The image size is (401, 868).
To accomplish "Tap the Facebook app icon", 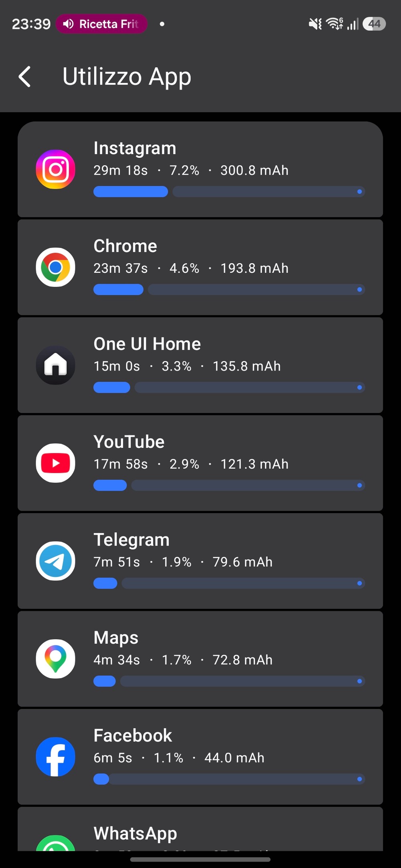I will (55, 757).
